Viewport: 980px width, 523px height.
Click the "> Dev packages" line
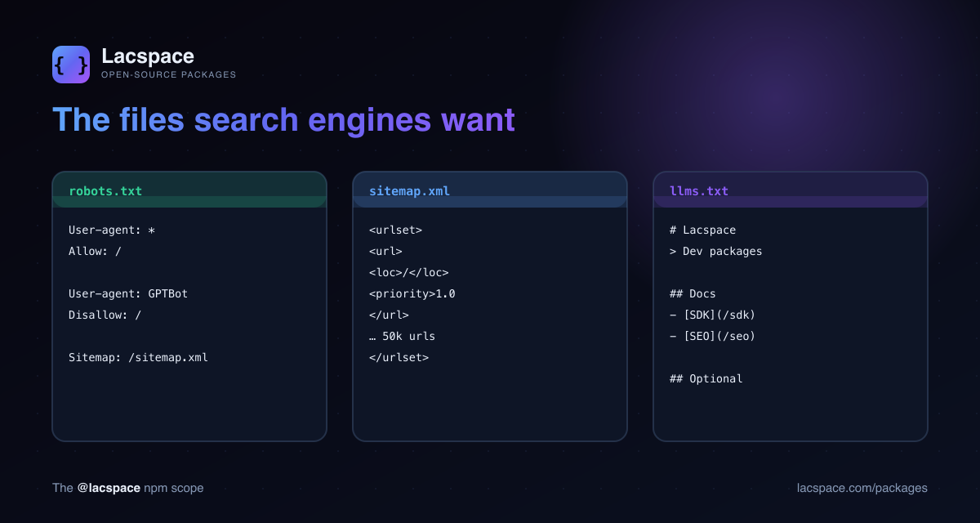click(716, 252)
